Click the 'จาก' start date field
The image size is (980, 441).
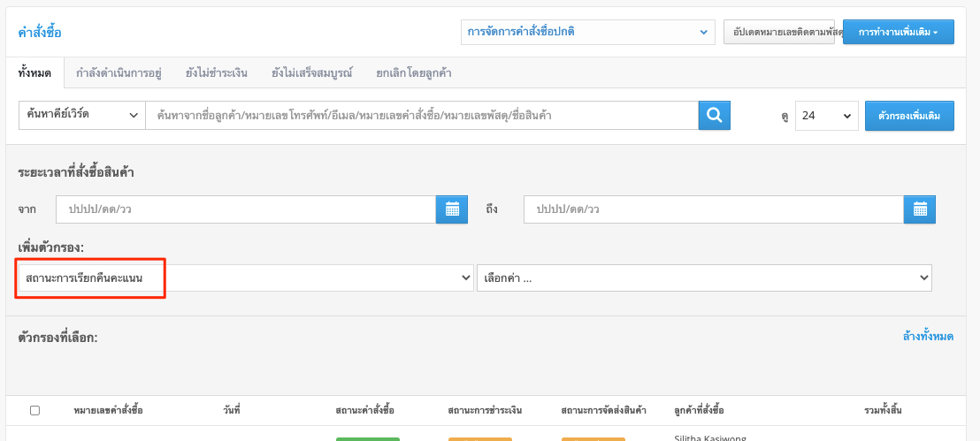click(x=246, y=209)
